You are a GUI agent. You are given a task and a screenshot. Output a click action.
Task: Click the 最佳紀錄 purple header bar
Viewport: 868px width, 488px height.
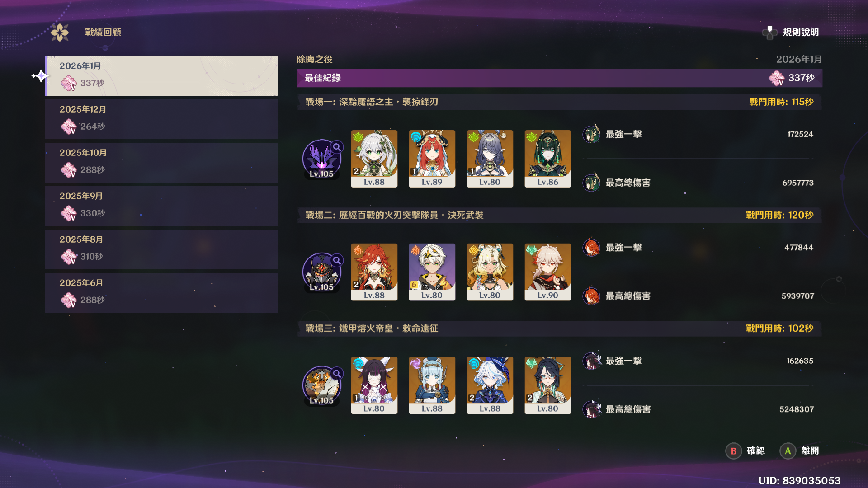[559, 78]
